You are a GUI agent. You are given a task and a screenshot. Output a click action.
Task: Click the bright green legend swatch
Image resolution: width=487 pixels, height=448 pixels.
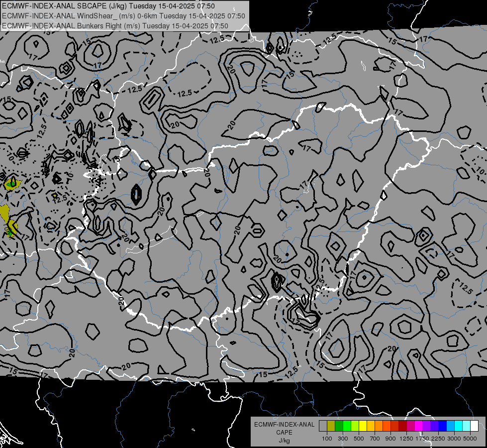(347, 426)
